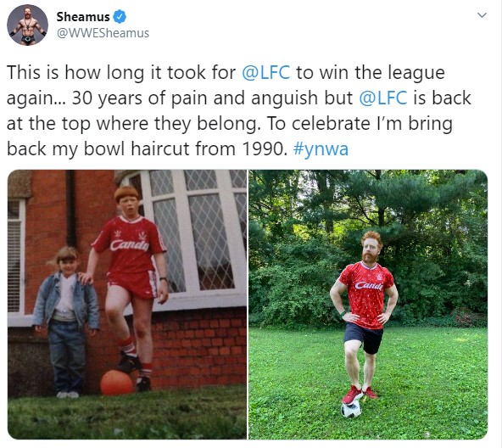The image size is (502, 448).
Task: View the 1990 childhood photo
Action: tap(127, 305)
